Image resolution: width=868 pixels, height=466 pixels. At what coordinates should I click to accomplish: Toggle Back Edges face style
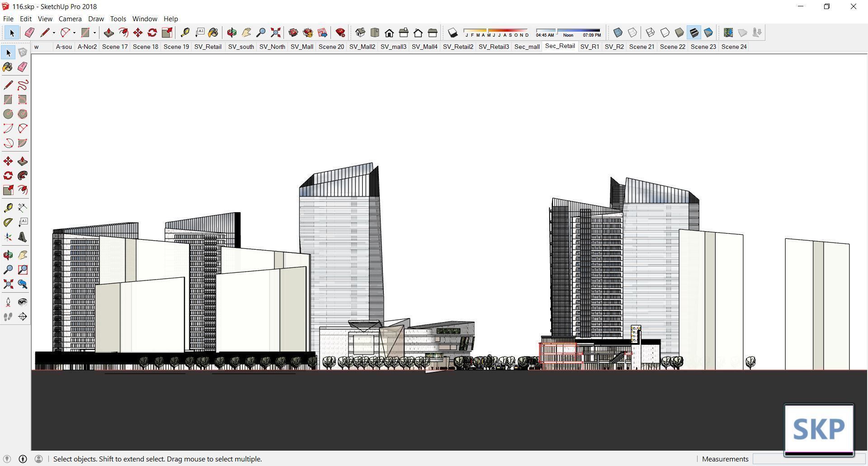[632, 33]
